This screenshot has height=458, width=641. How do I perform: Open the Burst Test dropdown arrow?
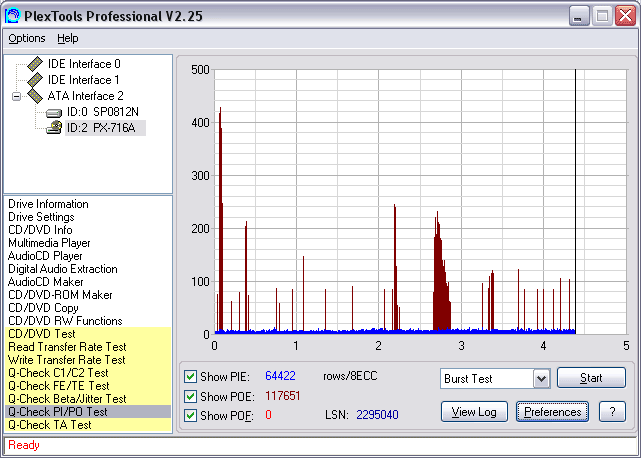pos(541,379)
